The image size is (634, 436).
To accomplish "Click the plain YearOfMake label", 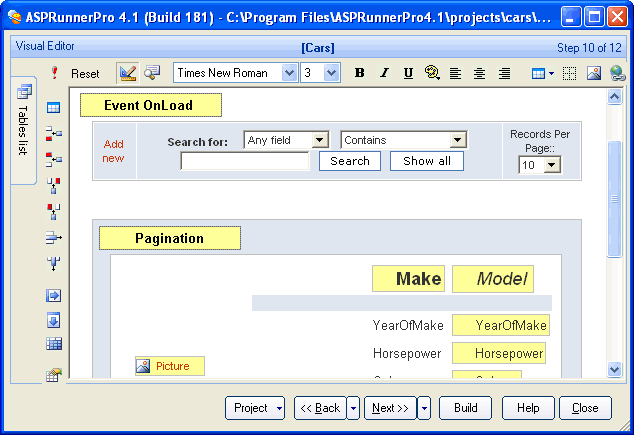I will pyautogui.click(x=408, y=325).
